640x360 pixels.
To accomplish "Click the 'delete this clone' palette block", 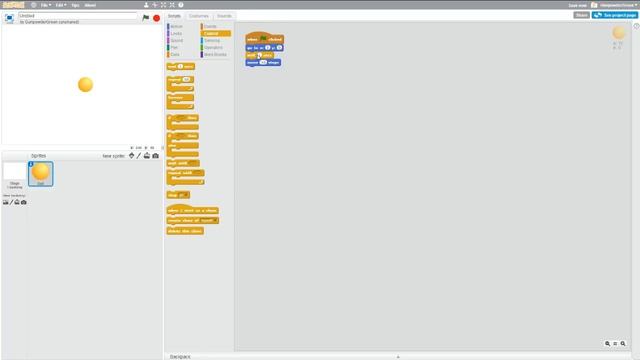I will pyautogui.click(x=185, y=231).
